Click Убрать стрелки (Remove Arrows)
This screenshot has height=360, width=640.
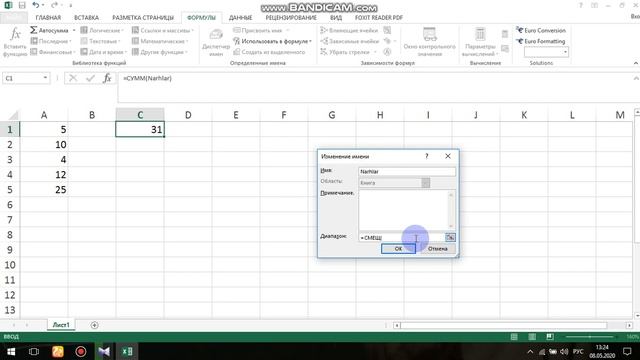coord(348,52)
